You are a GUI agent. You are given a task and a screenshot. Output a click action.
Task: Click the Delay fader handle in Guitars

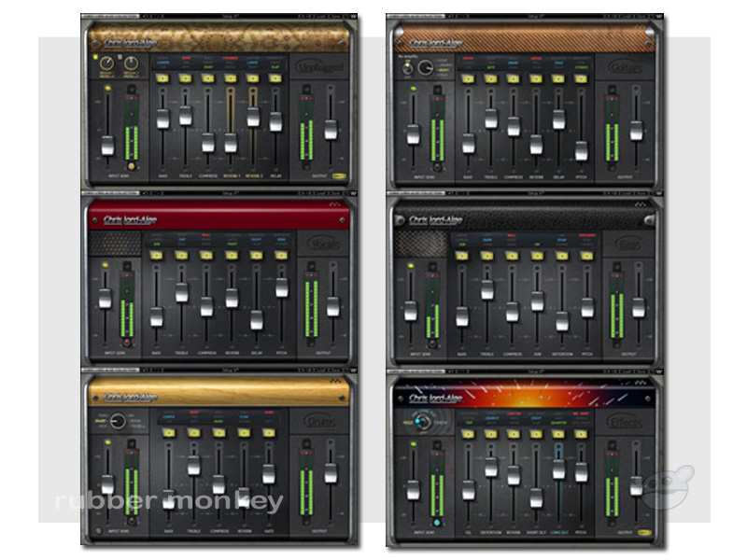(558, 119)
